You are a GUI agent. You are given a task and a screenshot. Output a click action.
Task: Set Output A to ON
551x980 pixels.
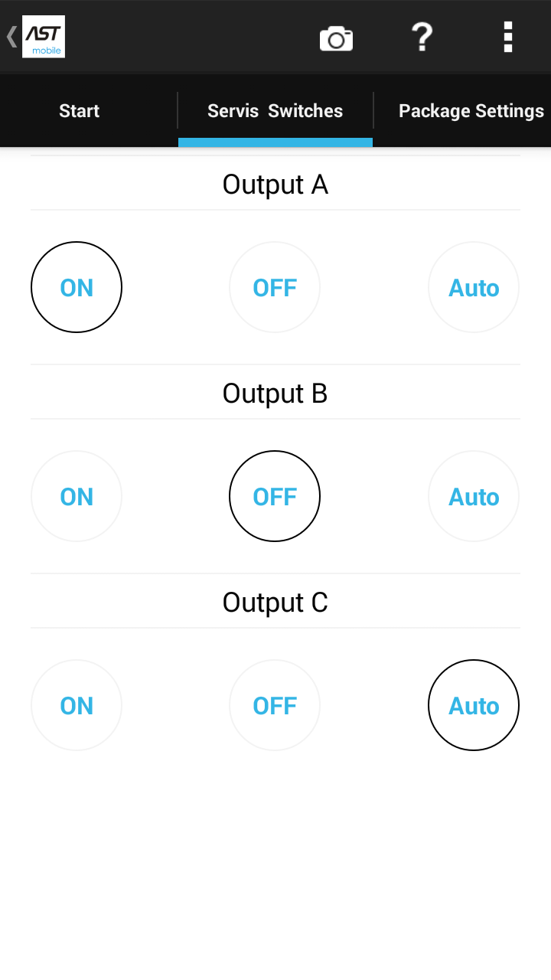(77, 287)
